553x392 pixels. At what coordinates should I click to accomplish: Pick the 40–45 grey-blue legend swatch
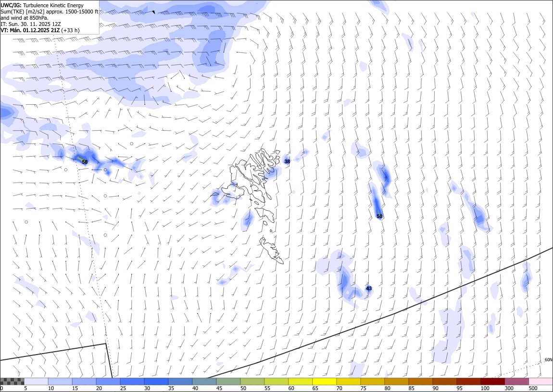[204, 381]
